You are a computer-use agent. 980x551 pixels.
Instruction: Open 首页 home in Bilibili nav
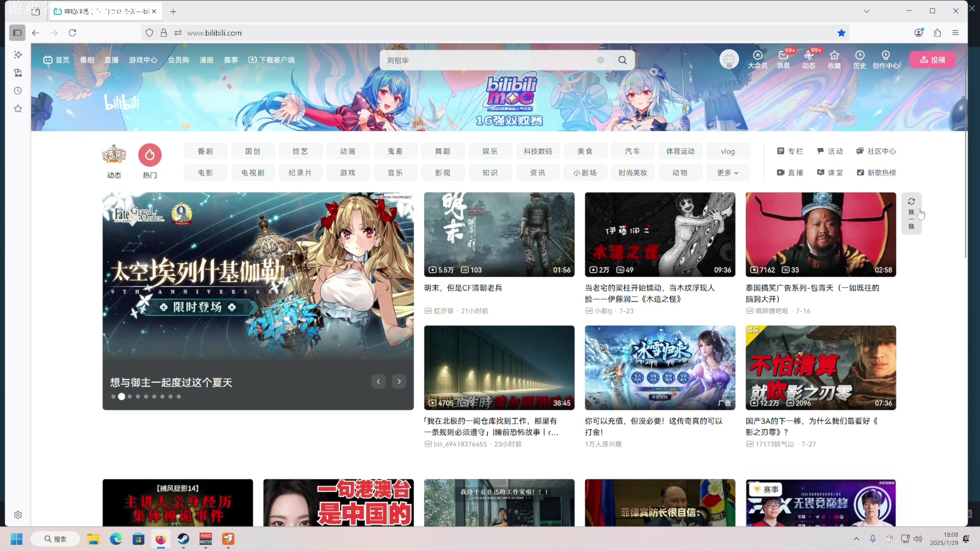tap(56, 60)
